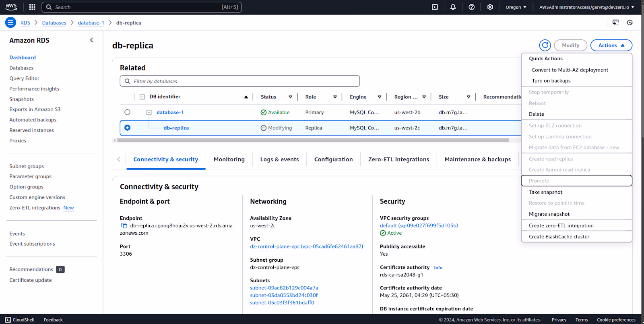The width and height of the screenshot is (644, 324).
Task: Collapse the database-1 tree row
Action: tap(149, 113)
